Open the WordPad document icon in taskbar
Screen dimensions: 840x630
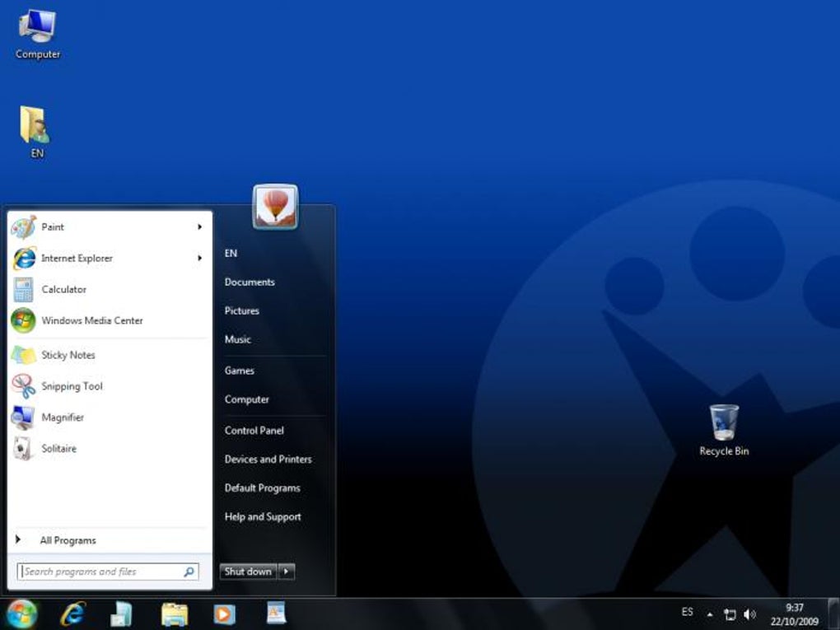click(x=277, y=614)
